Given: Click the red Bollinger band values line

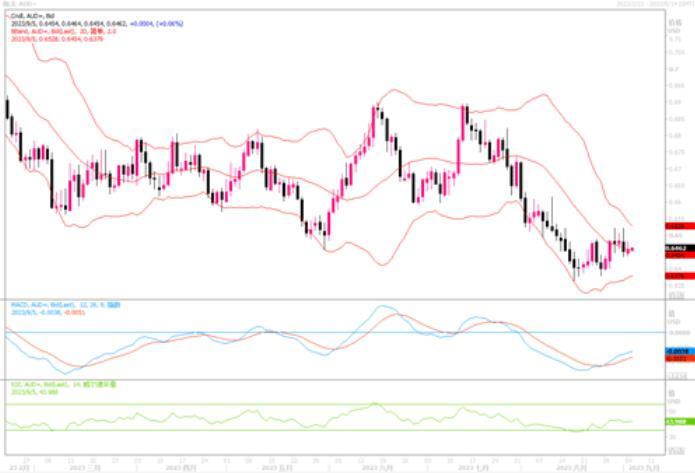Looking at the screenshot, I should pos(57,39).
